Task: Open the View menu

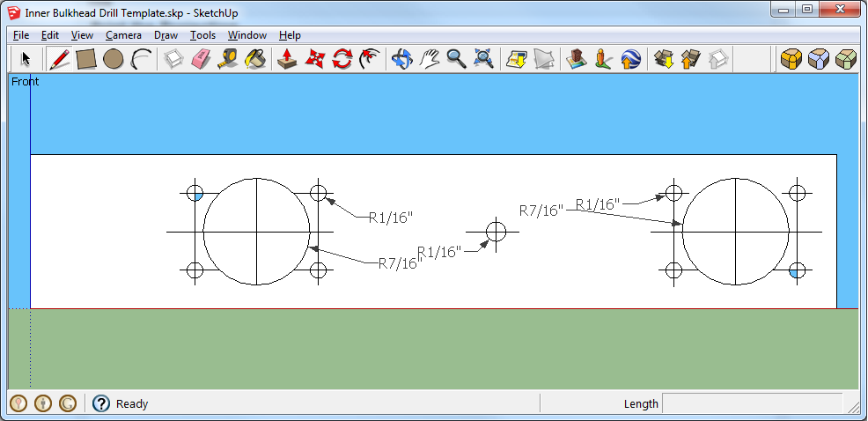Action: [82, 35]
